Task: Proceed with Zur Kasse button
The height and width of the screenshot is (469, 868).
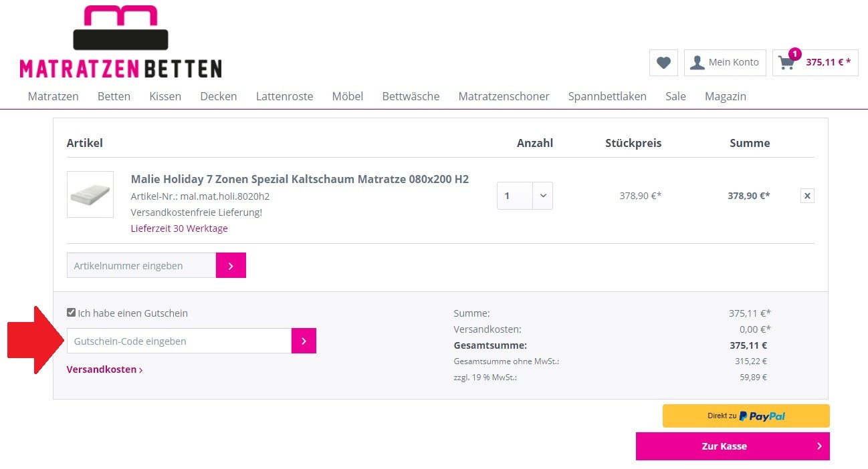Action: tap(733, 446)
